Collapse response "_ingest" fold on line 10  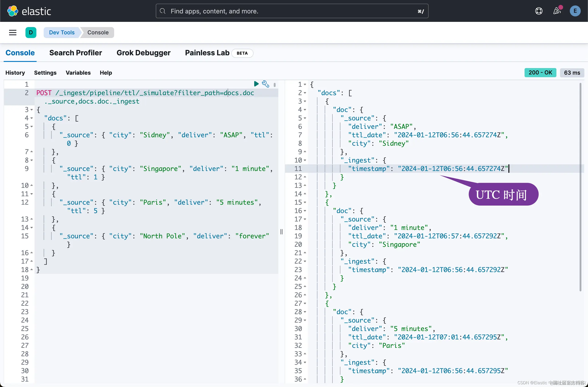point(305,160)
